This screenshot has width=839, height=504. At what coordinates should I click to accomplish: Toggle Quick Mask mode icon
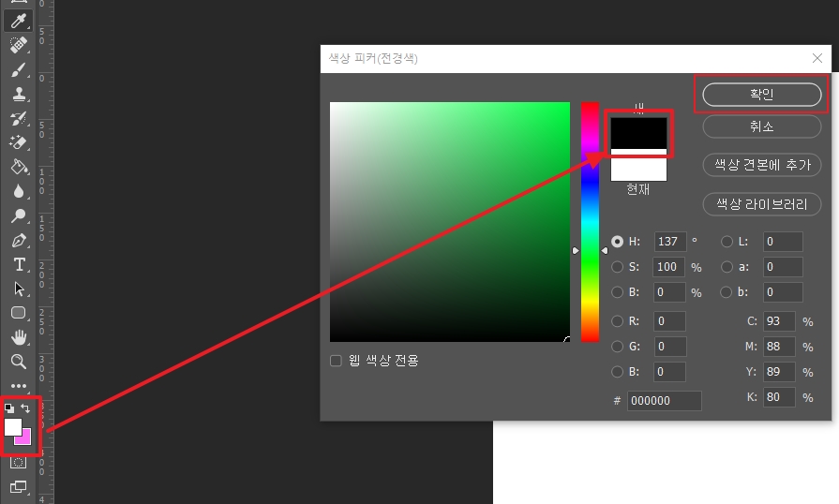18,462
